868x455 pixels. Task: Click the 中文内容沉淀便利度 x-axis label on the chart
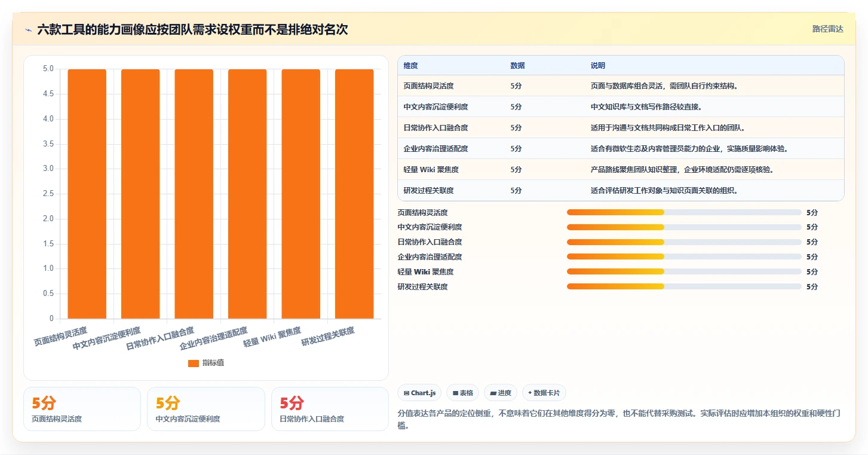107,338
